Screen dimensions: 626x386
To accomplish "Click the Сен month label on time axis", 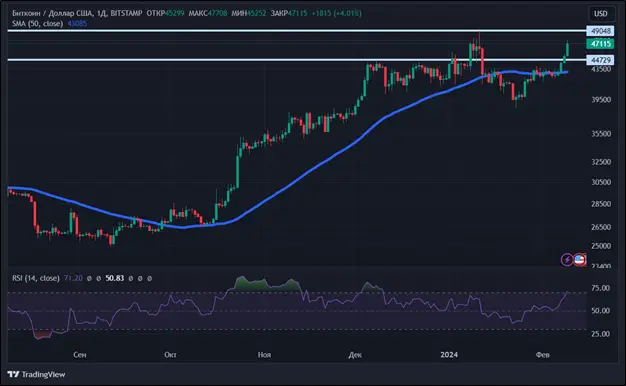I will tap(79, 354).
